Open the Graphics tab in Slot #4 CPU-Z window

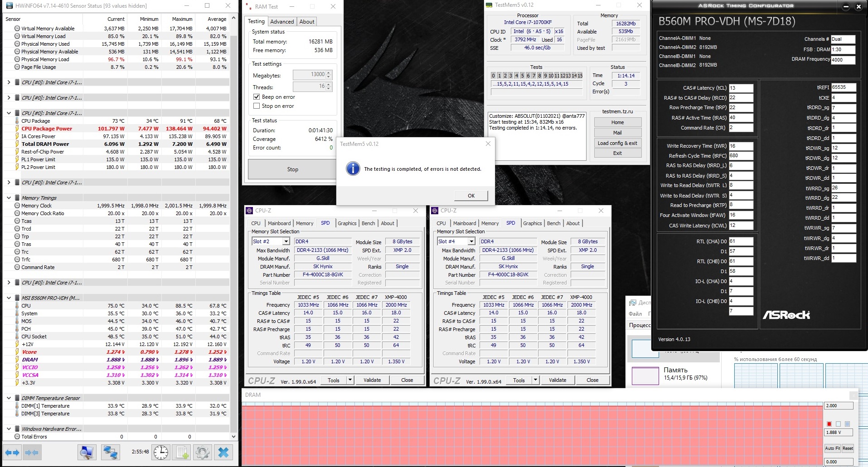pyautogui.click(x=533, y=223)
